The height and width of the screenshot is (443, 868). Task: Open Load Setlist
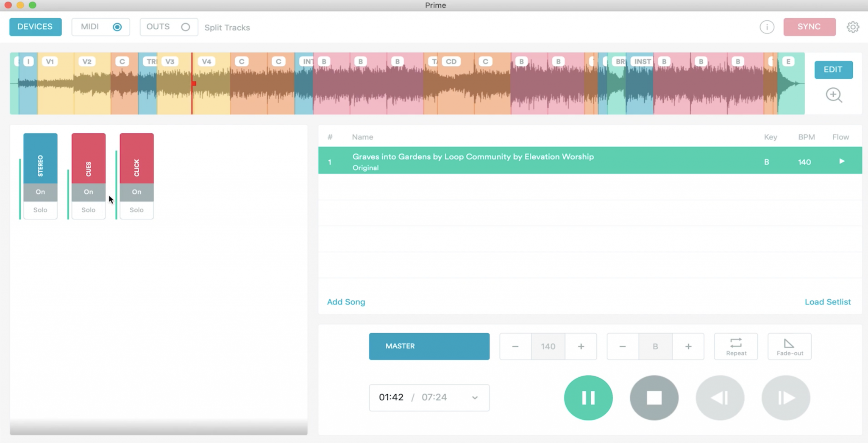827,301
